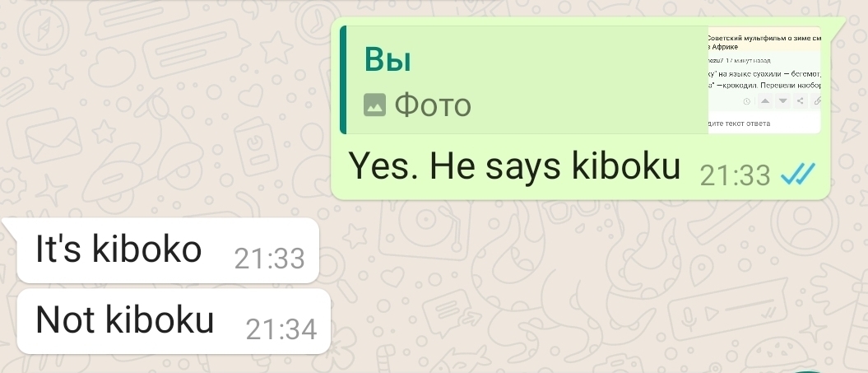Tap the 21:33 timestamp on 'It's kiboko'
The image size is (868, 373).
pos(269,259)
